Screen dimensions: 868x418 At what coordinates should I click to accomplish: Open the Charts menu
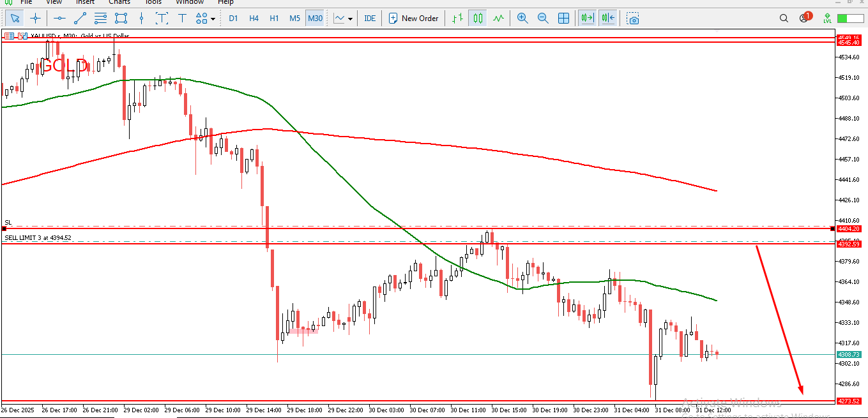click(119, 3)
